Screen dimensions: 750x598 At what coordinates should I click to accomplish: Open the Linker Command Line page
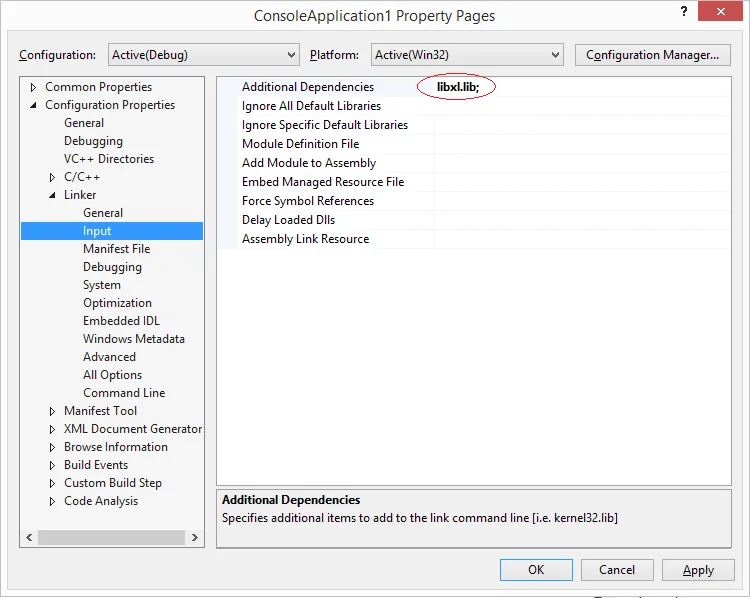tap(124, 393)
